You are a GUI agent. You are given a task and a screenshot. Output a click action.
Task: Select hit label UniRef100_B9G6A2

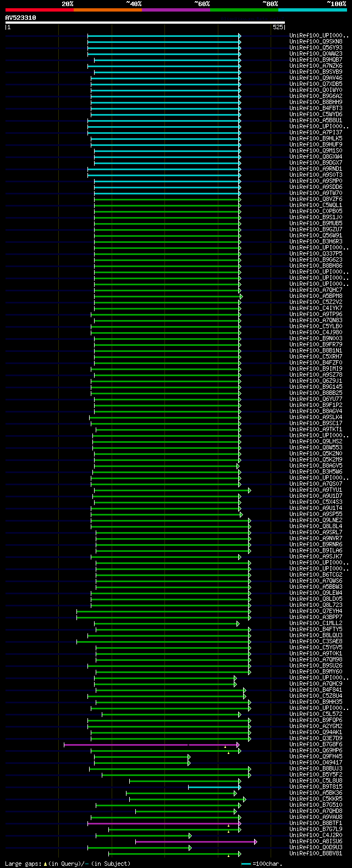pyautogui.click(x=316, y=96)
